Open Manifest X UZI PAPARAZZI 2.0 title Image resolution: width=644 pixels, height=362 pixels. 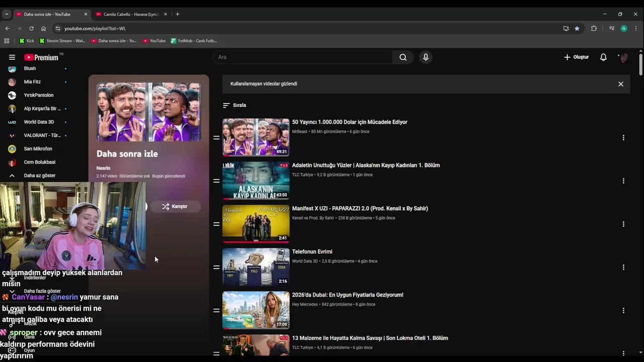coord(360,209)
